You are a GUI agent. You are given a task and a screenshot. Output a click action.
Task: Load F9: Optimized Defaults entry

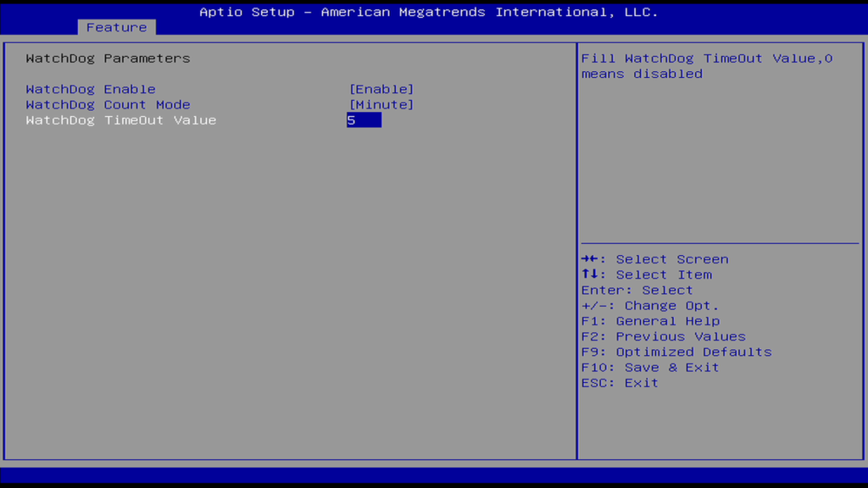click(676, 352)
